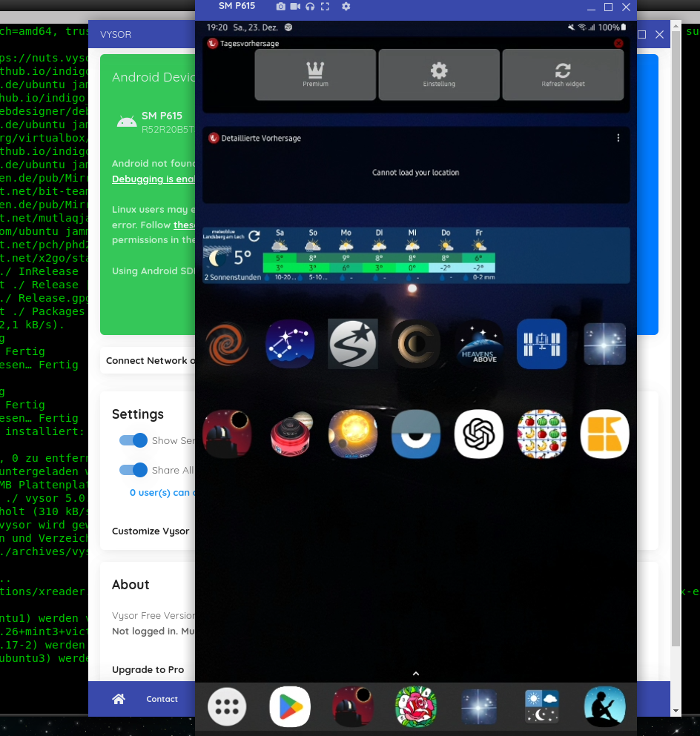The width and height of the screenshot is (700, 736).
Task: Open the Saturday forecast column in meteoblue widget
Action: pos(280,255)
